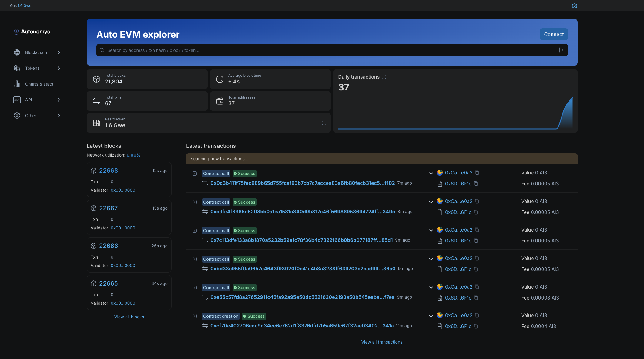Open Charts & stats in the sidebar
This screenshot has width=644, height=359.
(x=39, y=84)
